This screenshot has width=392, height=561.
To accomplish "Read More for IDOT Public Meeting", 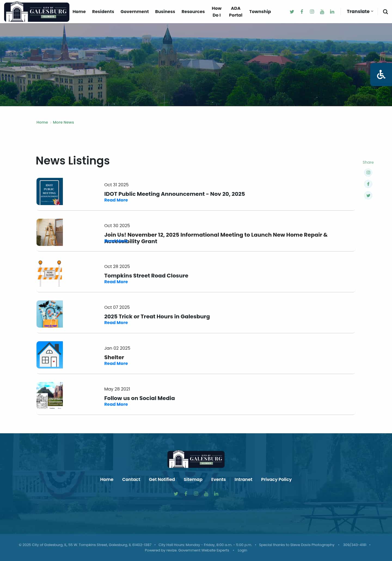I will pos(116,200).
